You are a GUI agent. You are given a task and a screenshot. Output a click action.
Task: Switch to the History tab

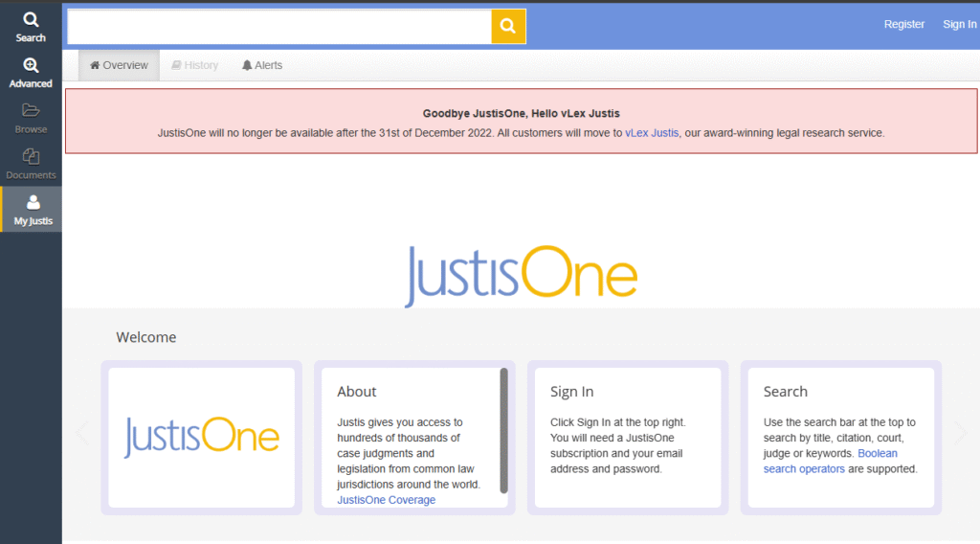tap(194, 65)
